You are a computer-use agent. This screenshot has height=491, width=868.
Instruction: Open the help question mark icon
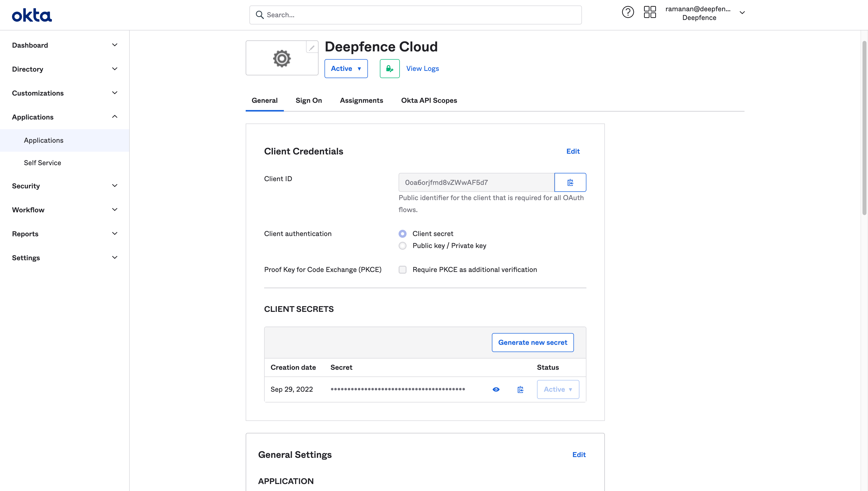(628, 12)
